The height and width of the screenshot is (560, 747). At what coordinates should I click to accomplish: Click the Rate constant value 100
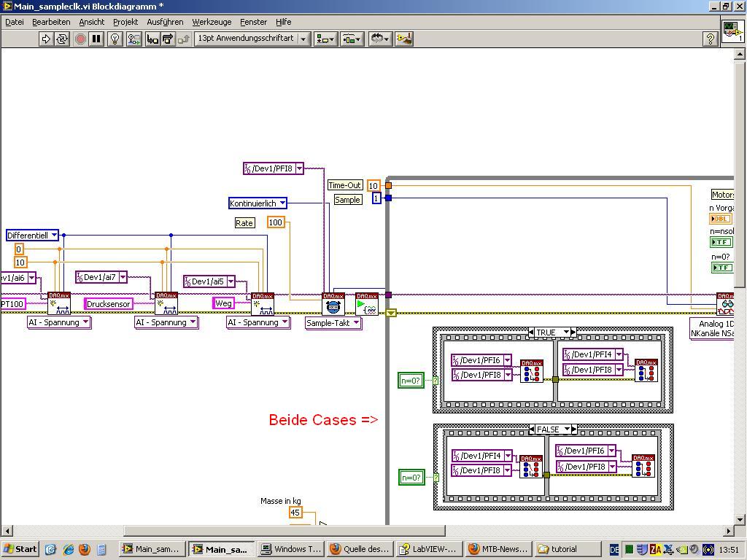(276, 222)
